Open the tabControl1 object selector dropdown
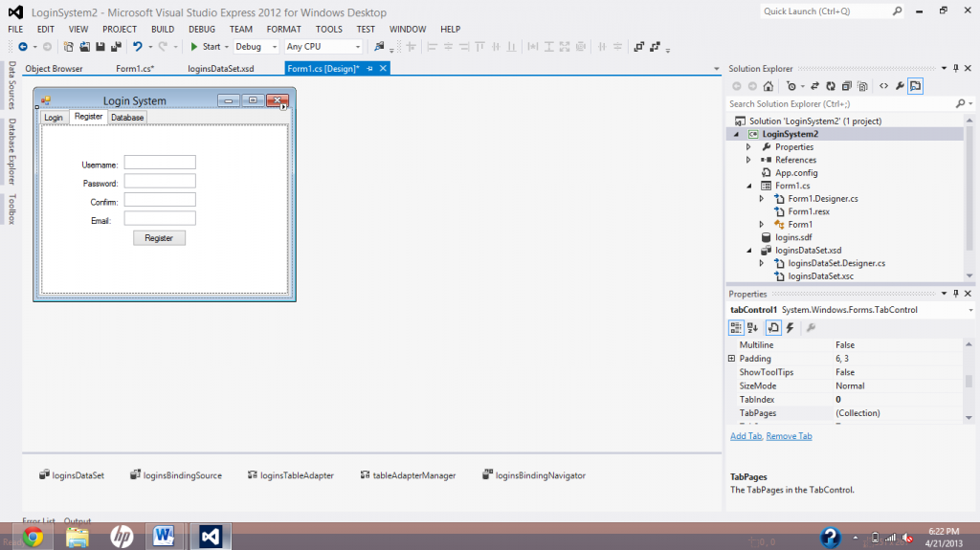This screenshot has width=980, height=550. [x=970, y=310]
